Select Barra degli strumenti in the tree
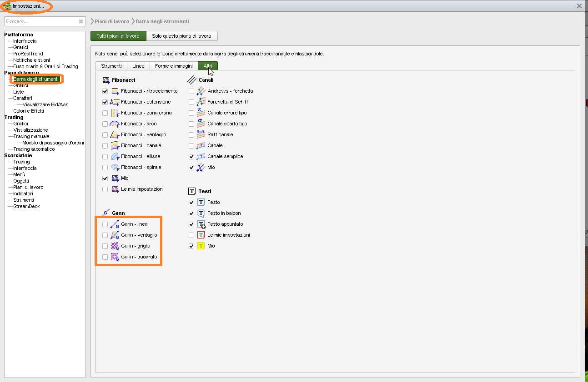The height and width of the screenshot is (382, 588). (36, 79)
